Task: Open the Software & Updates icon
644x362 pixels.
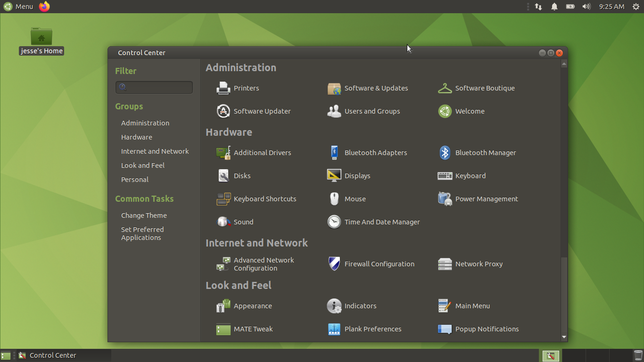Action: pos(334,88)
